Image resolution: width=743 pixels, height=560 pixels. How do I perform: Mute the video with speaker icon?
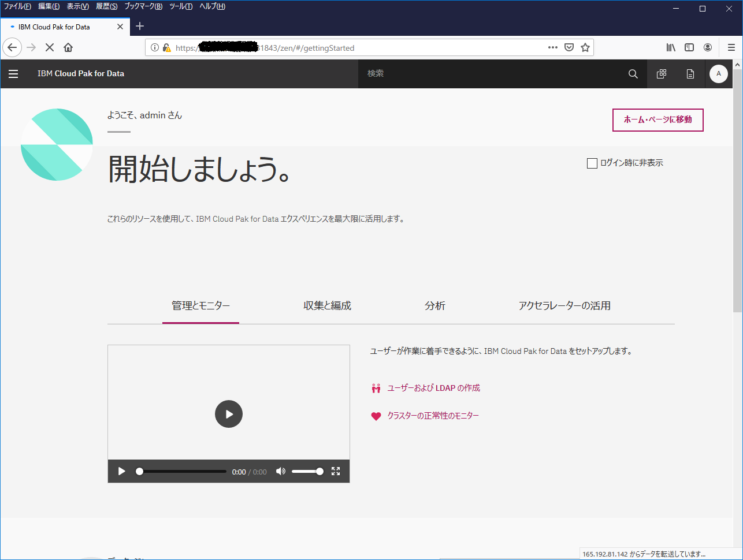coord(281,471)
